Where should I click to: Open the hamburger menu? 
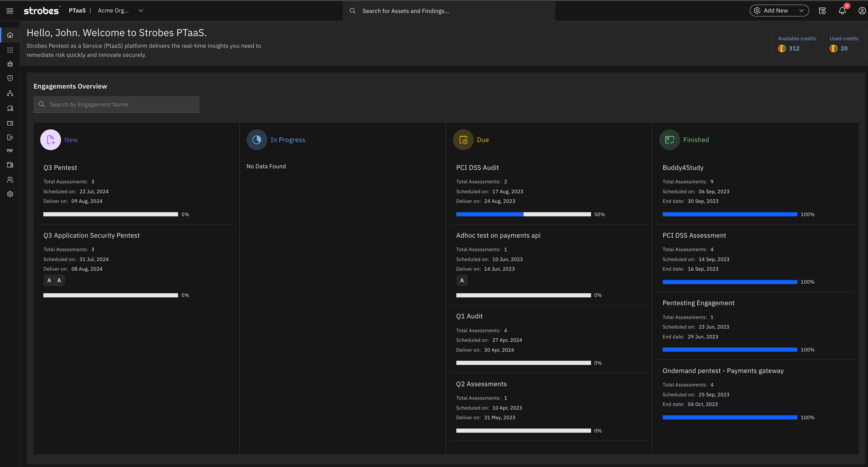pyautogui.click(x=10, y=11)
